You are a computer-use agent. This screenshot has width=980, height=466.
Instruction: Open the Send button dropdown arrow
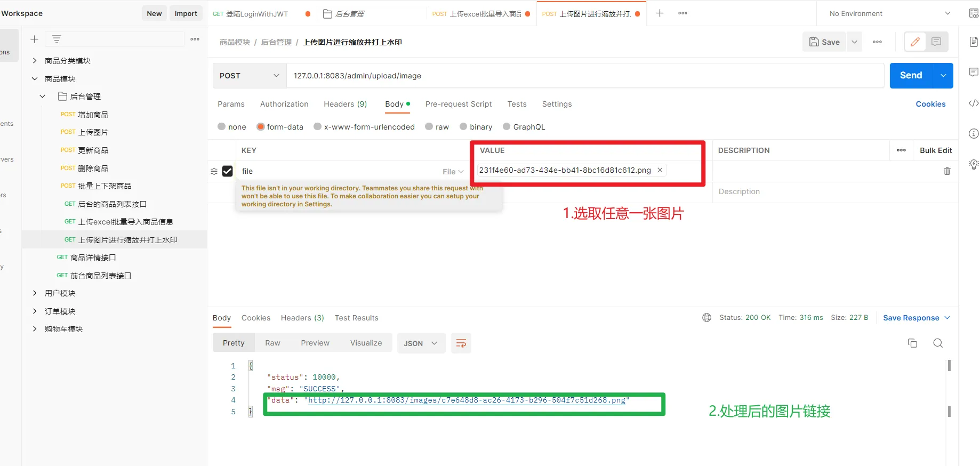(943, 76)
